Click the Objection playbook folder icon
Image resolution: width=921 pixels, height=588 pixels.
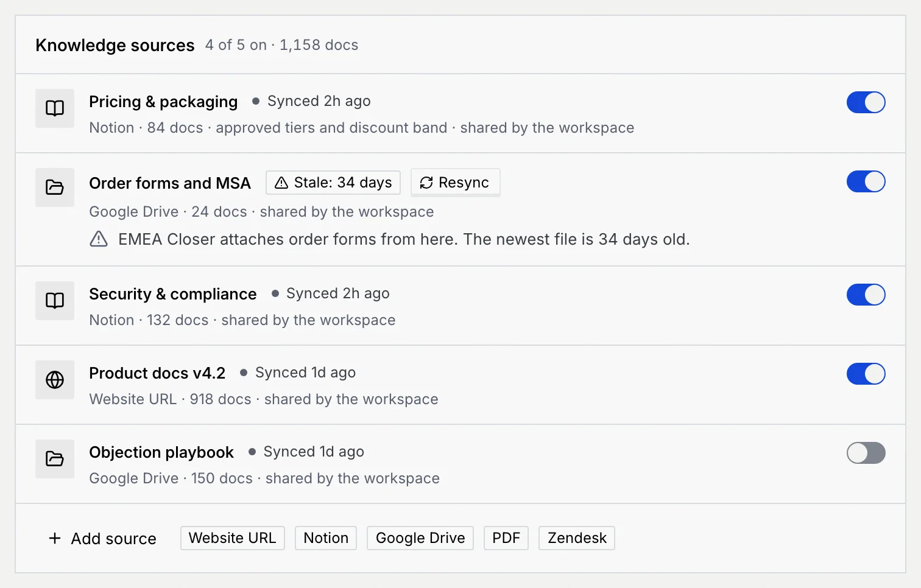pyautogui.click(x=55, y=459)
